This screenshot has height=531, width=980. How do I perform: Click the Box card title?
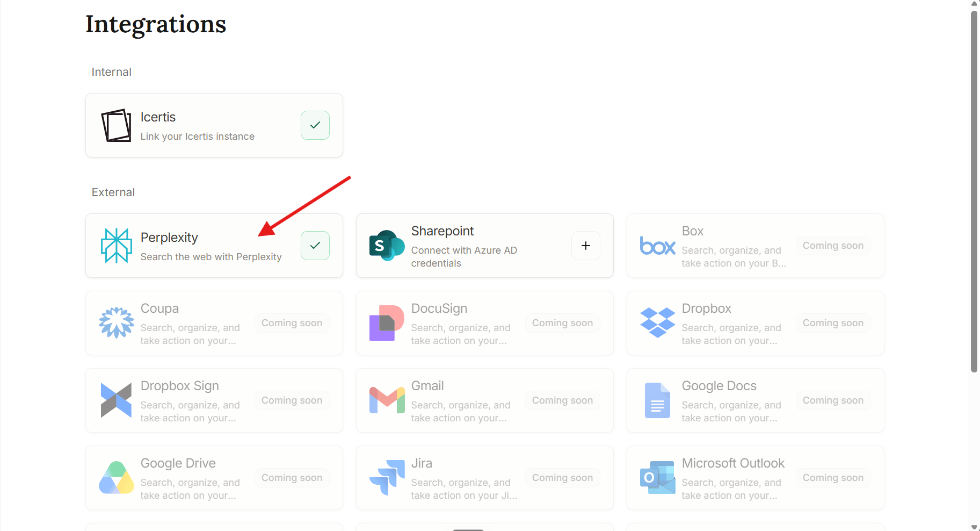click(x=693, y=231)
